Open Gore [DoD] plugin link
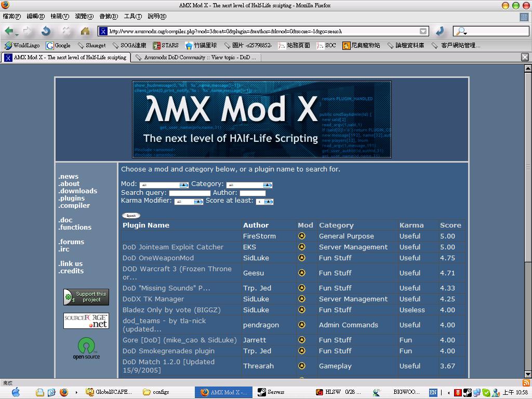The image size is (532, 399). tap(179, 340)
